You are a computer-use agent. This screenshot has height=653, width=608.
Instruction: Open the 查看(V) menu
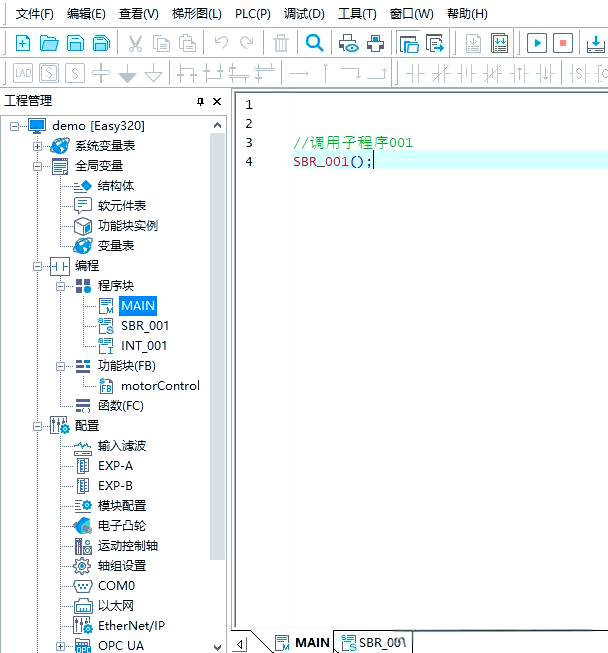click(x=139, y=14)
